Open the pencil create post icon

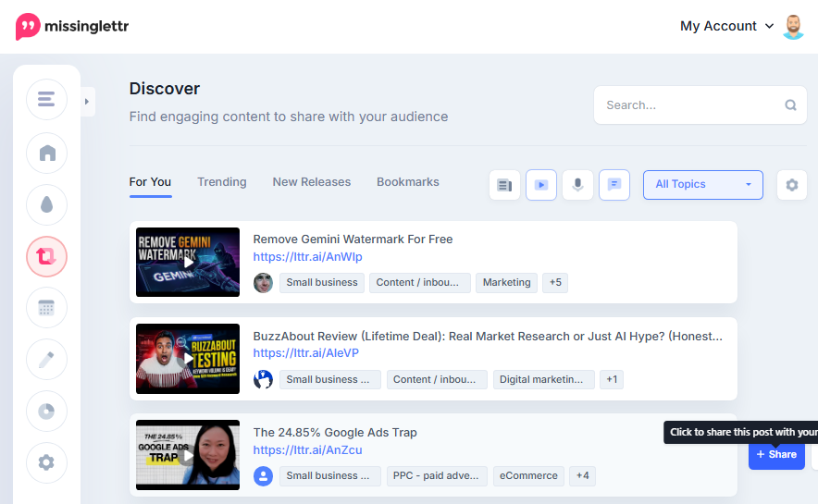pos(46,359)
